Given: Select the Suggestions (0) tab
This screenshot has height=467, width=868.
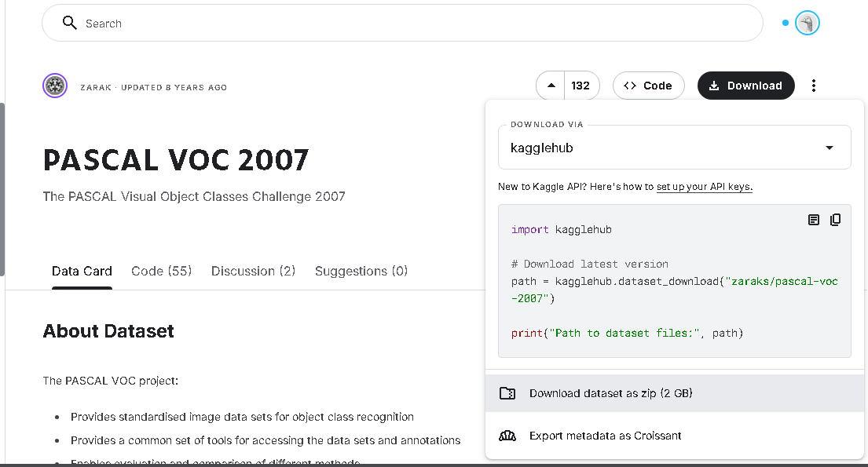Looking at the screenshot, I should coord(361,271).
